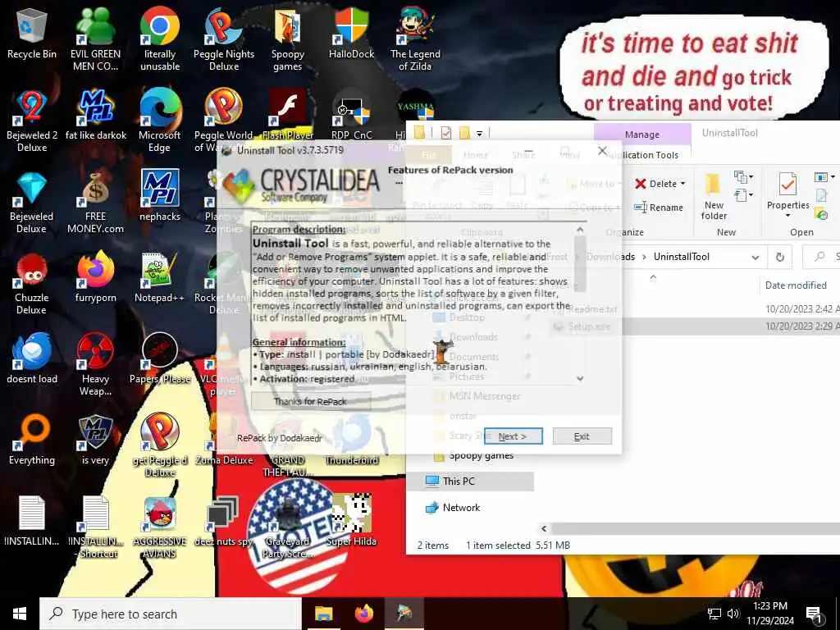The width and height of the screenshot is (840, 630).
Task: Select the 'doesnt load' Thunderbird icon
Action: point(32,359)
